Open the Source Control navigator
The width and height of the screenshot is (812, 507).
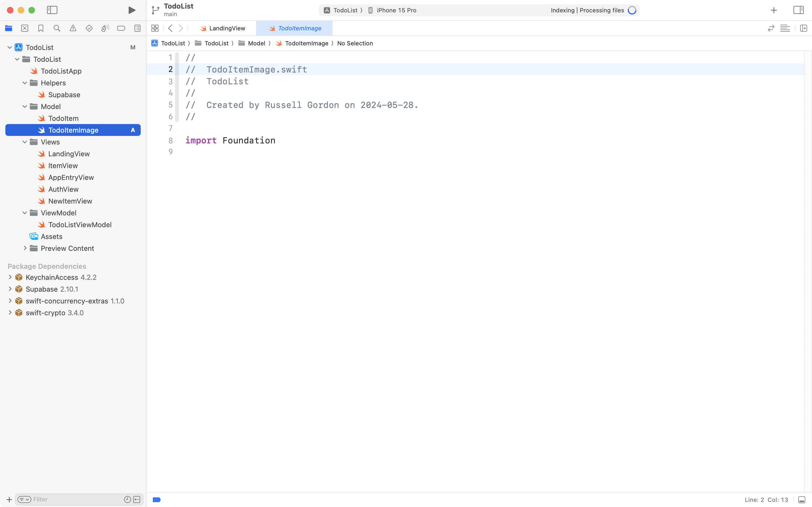25,28
